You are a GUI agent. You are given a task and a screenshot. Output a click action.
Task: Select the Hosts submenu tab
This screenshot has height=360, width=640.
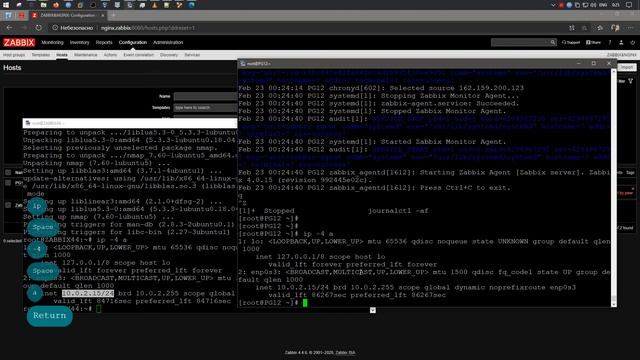62,55
